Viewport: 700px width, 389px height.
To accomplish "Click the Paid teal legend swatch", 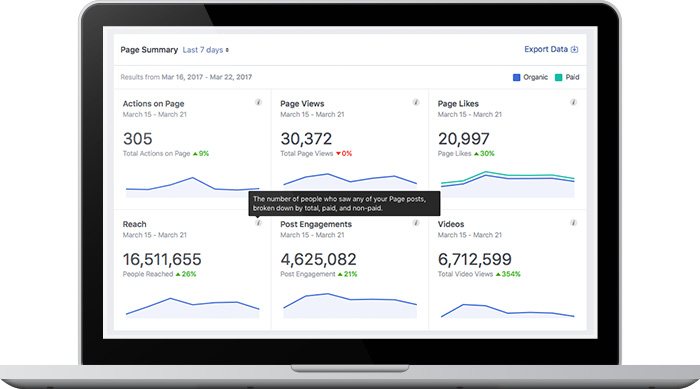I will [558, 77].
